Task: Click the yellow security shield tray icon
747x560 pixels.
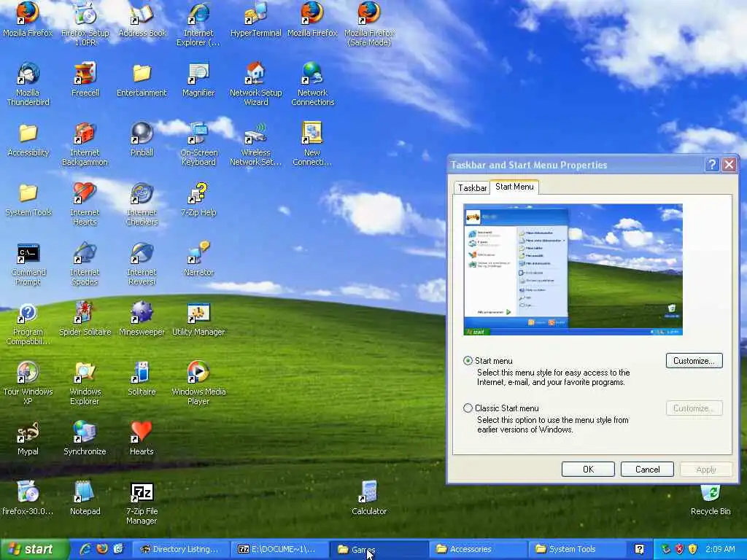Action: tap(693, 549)
